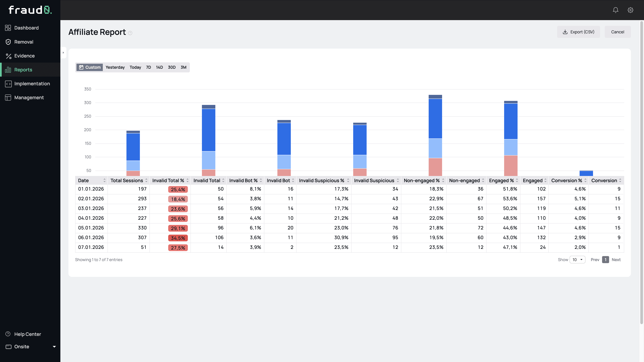Select the Reports bar-chart icon
644x362 pixels.
8,70
